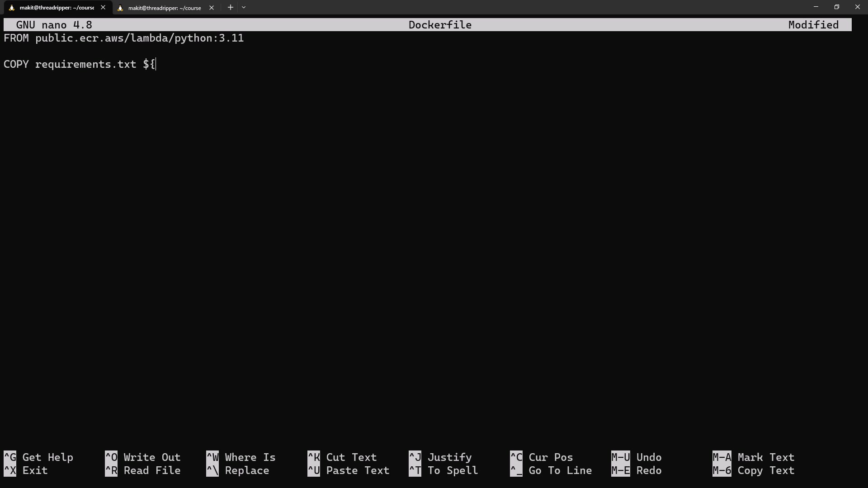
Task: Click the penguin icon on second tab
Action: point(120,8)
